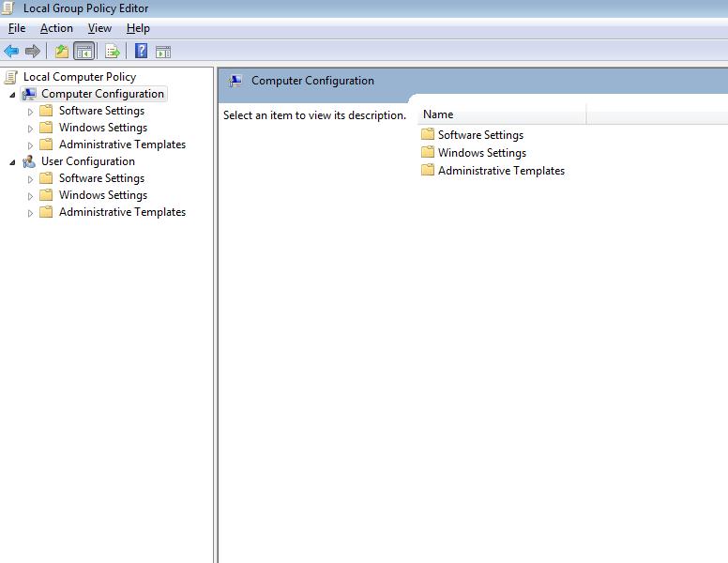Select User Configuration in the tree
Viewport: 728px width, 563px height.
pyautogui.click(x=88, y=161)
